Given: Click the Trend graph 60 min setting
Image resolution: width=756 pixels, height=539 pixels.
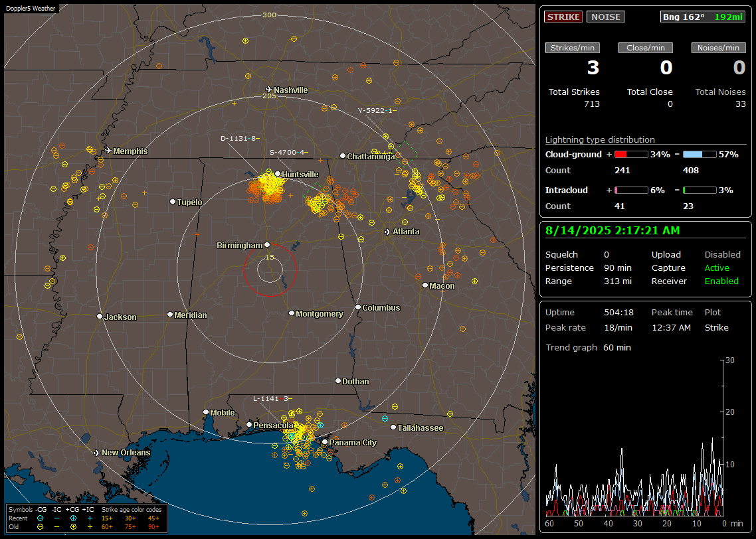Looking at the screenshot, I should pos(616,348).
